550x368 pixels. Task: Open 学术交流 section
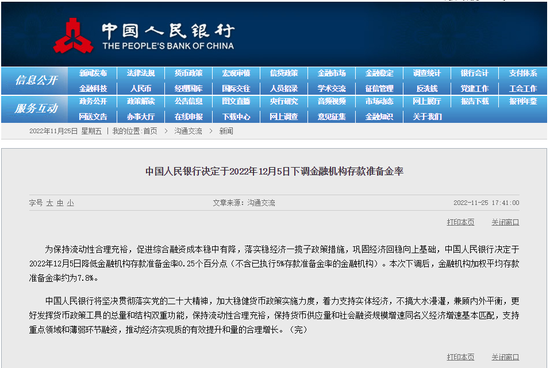tap(332, 88)
